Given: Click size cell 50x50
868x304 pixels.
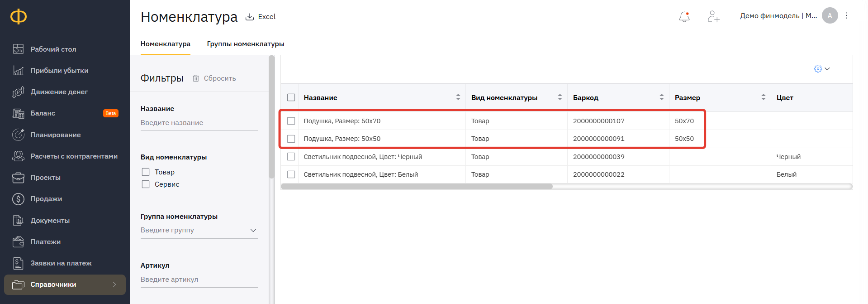Looking at the screenshot, I should (684, 139).
